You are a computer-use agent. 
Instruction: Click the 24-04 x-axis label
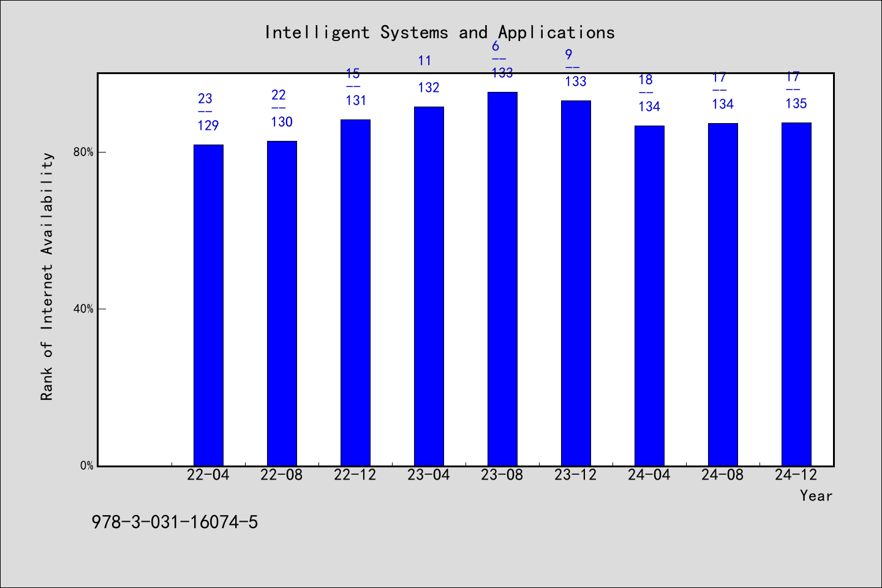click(x=649, y=475)
